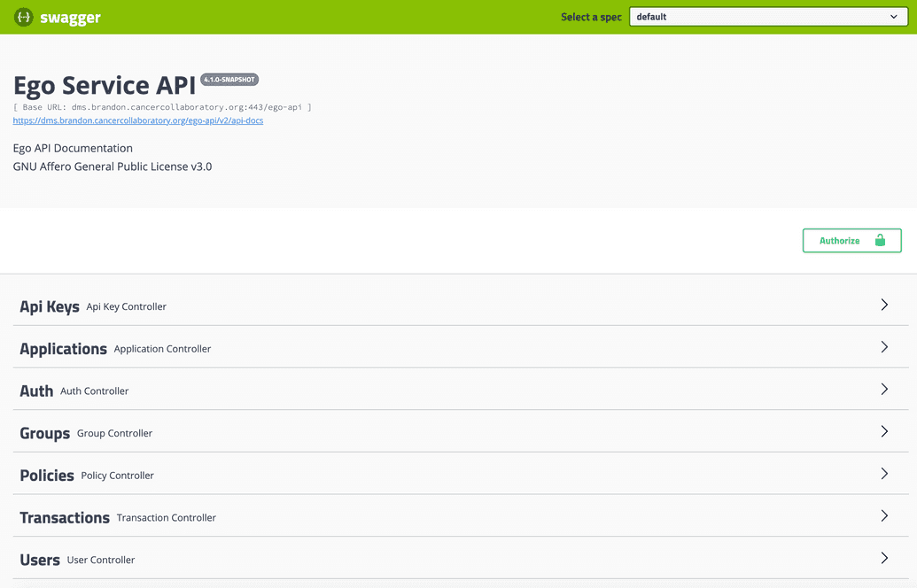Open the api-docs URL link
The width and height of the screenshot is (917, 588).
coord(138,120)
